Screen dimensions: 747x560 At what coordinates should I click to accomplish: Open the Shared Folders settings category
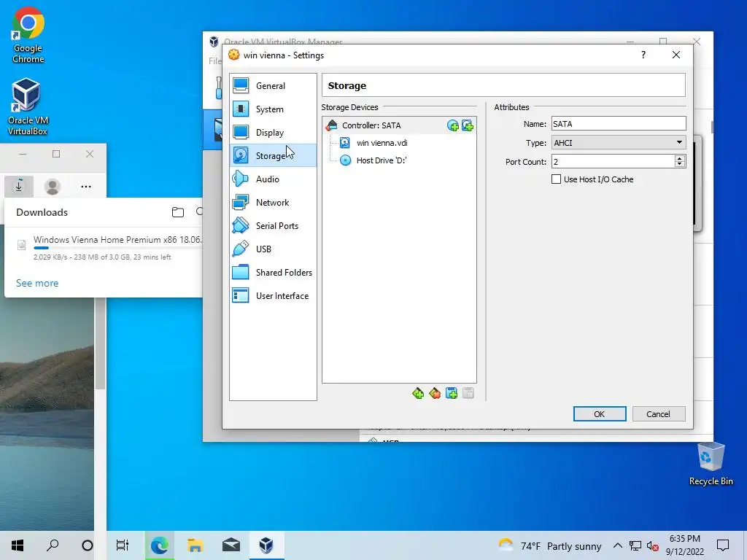pos(273,273)
